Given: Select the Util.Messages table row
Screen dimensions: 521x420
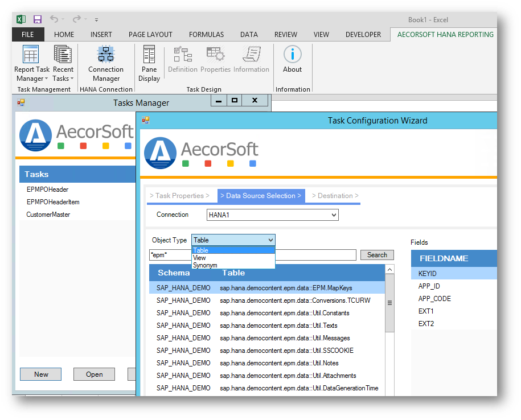Looking at the screenshot, I should click(x=267, y=338).
